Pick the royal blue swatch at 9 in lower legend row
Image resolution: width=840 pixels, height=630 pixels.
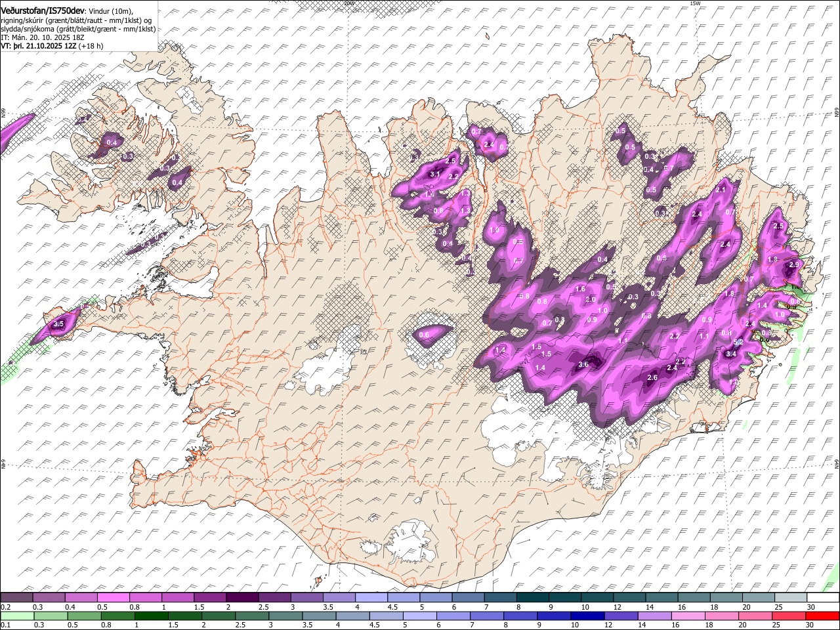tap(554, 616)
